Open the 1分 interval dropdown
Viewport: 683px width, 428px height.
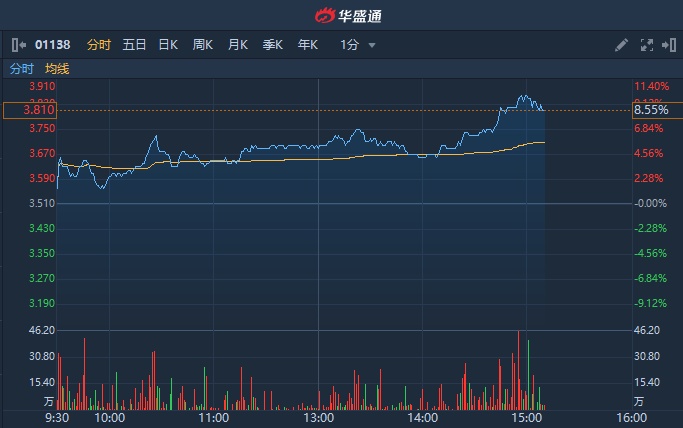357,45
